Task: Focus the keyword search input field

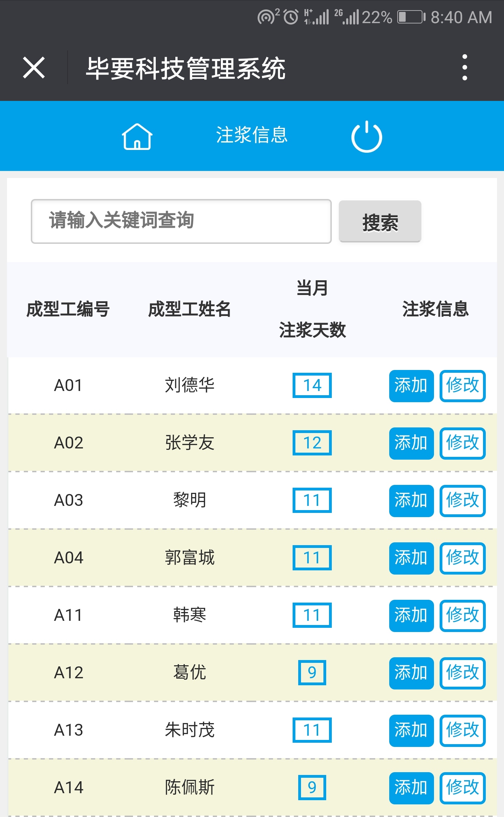Action: click(181, 221)
